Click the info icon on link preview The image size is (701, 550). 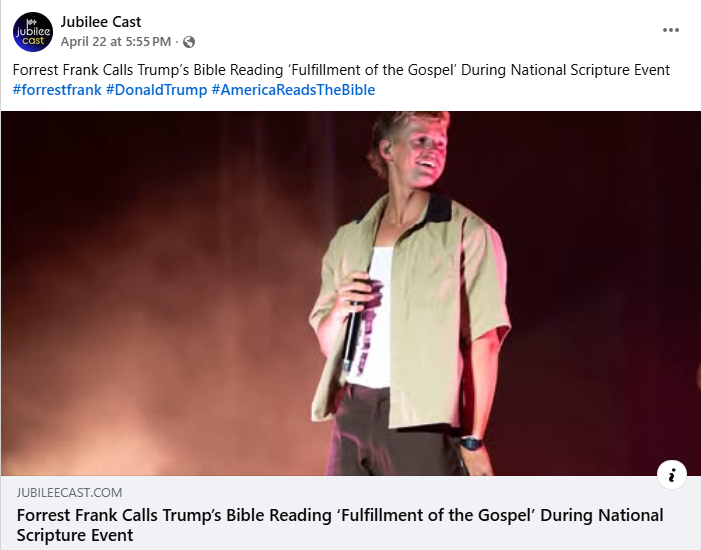[671, 476]
